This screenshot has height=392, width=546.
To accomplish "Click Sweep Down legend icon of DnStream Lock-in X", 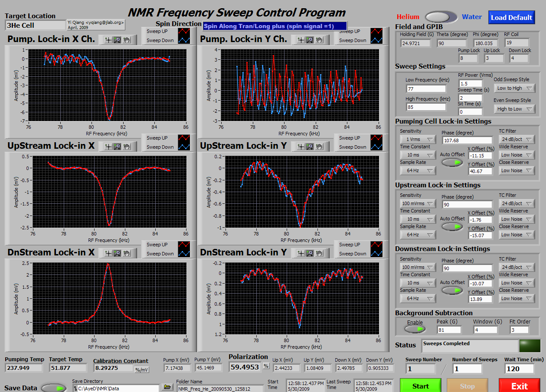I will point(184,254).
